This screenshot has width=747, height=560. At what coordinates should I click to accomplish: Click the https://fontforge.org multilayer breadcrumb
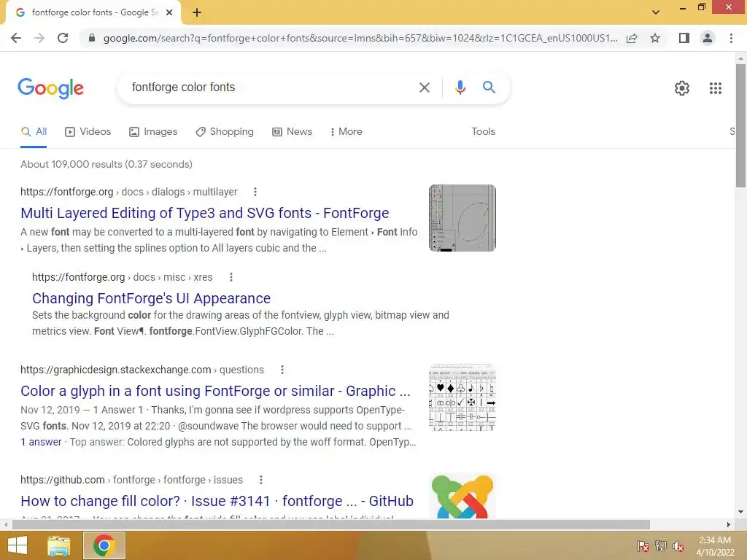pos(128,192)
